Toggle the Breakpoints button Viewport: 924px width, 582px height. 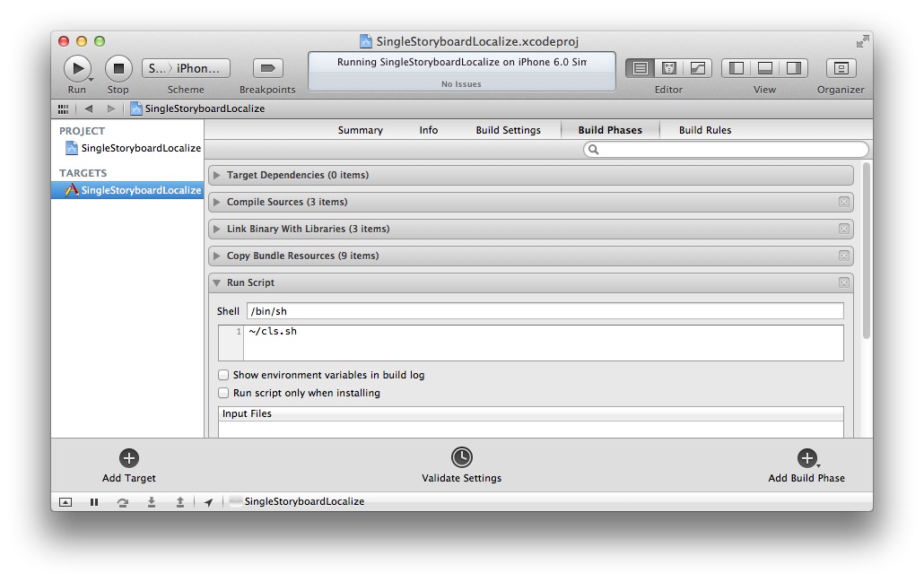pyautogui.click(x=267, y=68)
